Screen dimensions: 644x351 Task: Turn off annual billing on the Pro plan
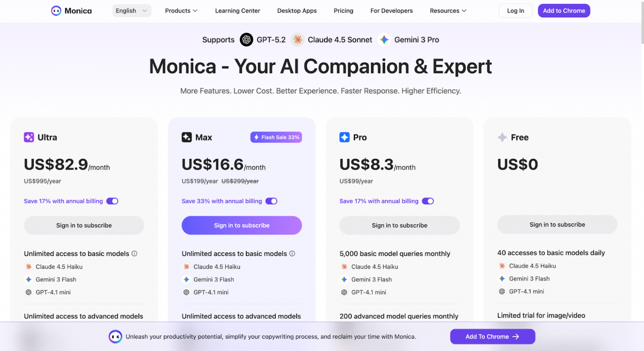point(428,201)
